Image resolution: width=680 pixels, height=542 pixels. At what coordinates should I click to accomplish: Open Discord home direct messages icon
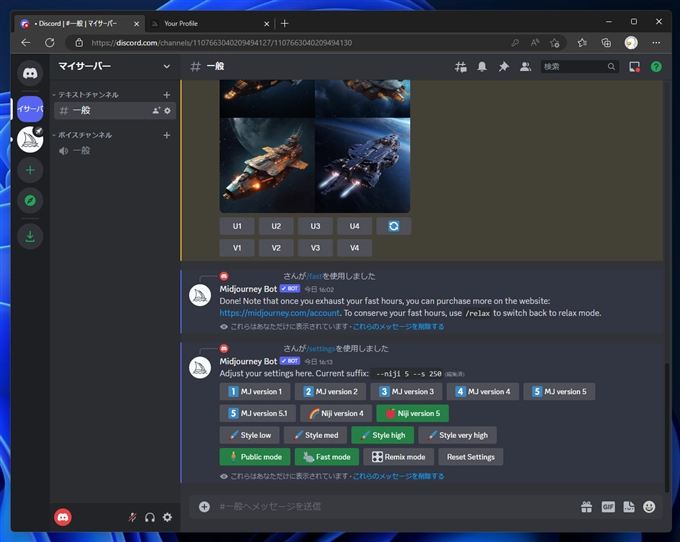(x=30, y=73)
